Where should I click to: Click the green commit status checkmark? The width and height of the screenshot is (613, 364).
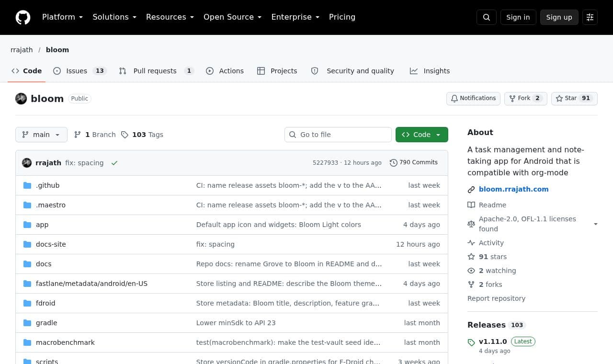coord(114,163)
